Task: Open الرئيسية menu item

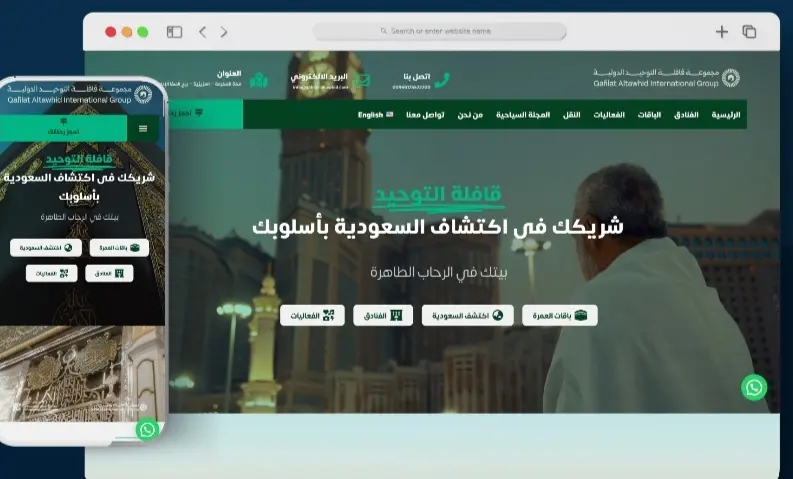Action: [x=726, y=115]
